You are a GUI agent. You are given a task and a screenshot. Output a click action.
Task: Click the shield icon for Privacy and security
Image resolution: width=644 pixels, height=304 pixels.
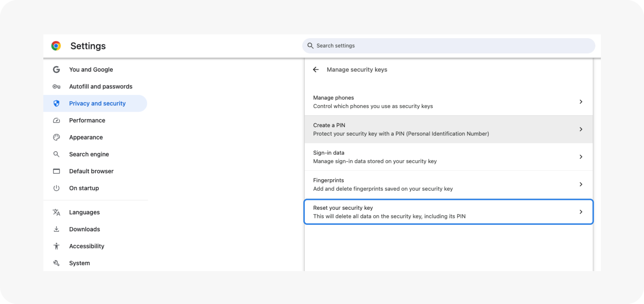pyautogui.click(x=57, y=103)
